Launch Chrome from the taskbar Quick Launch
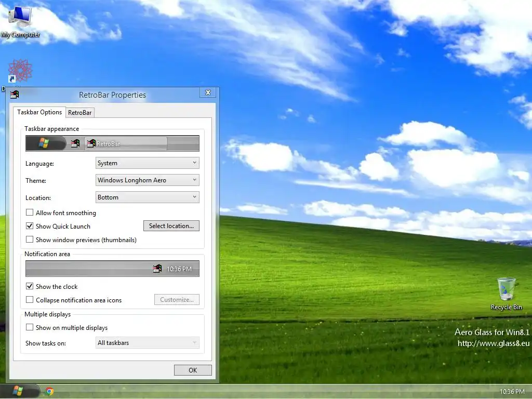The width and height of the screenshot is (532, 399). point(50,391)
